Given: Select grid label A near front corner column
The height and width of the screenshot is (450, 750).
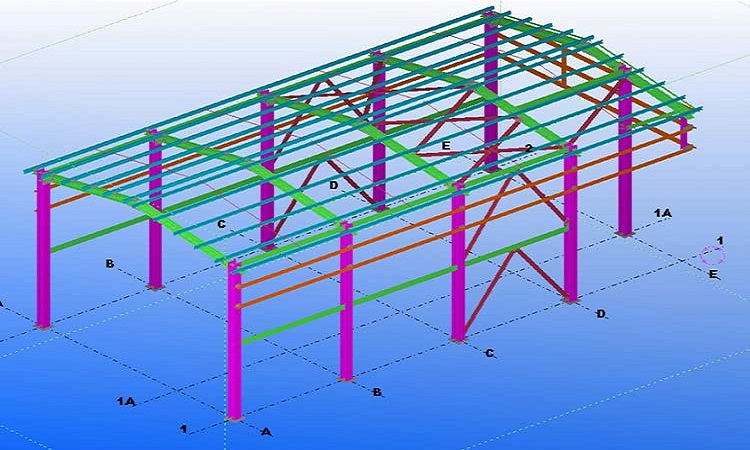Looking at the screenshot, I should 265,431.
